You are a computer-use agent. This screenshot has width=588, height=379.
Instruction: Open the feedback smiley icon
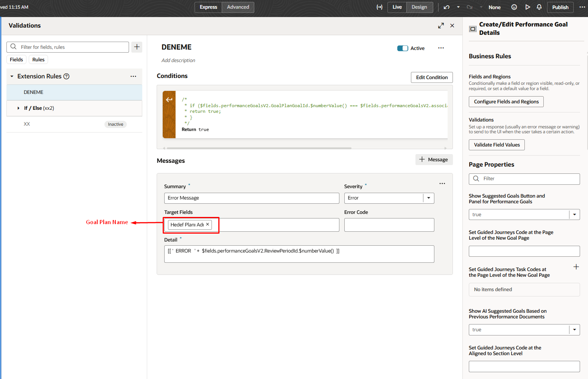pos(514,7)
